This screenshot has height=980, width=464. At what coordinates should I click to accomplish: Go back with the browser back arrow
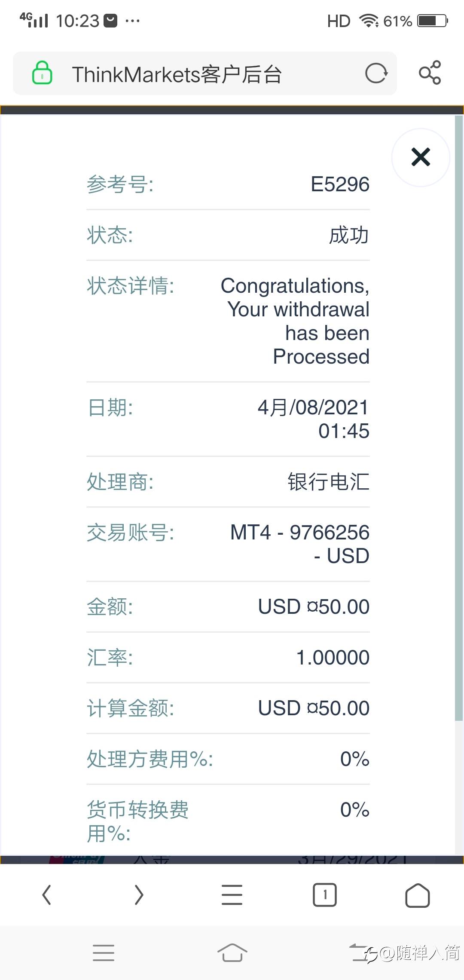point(47,895)
